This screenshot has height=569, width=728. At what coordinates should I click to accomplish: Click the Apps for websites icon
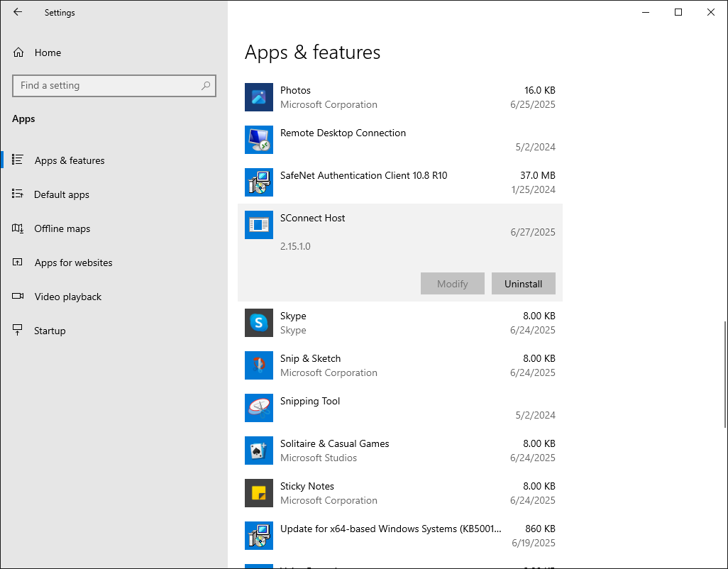pos(18,263)
